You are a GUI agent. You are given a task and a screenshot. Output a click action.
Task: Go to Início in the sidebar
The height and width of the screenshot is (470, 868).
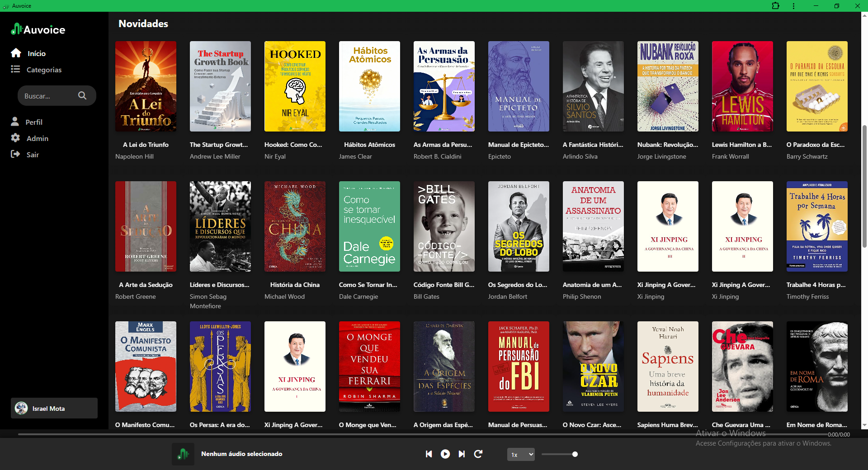click(36, 53)
